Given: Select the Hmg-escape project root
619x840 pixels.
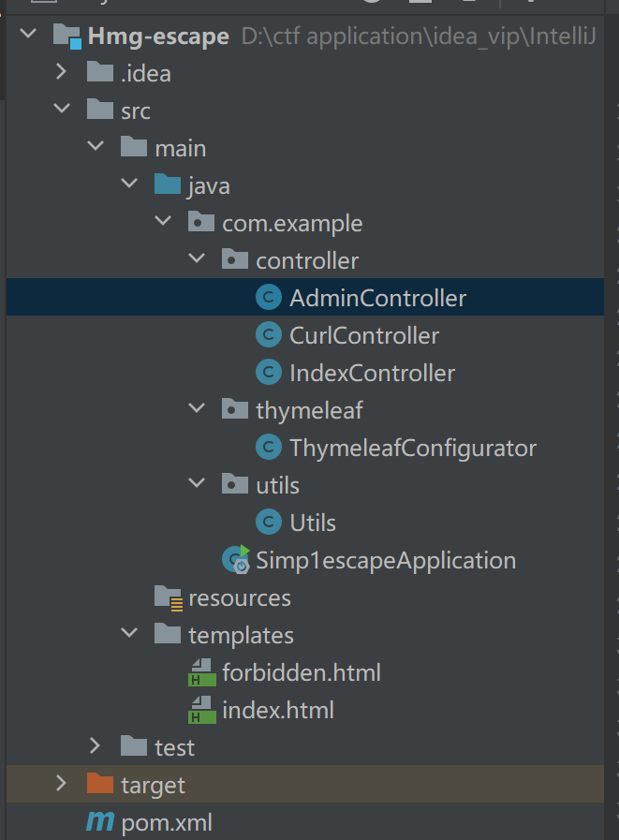Looking at the screenshot, I should pyautogui.click(x=157, y=37).
